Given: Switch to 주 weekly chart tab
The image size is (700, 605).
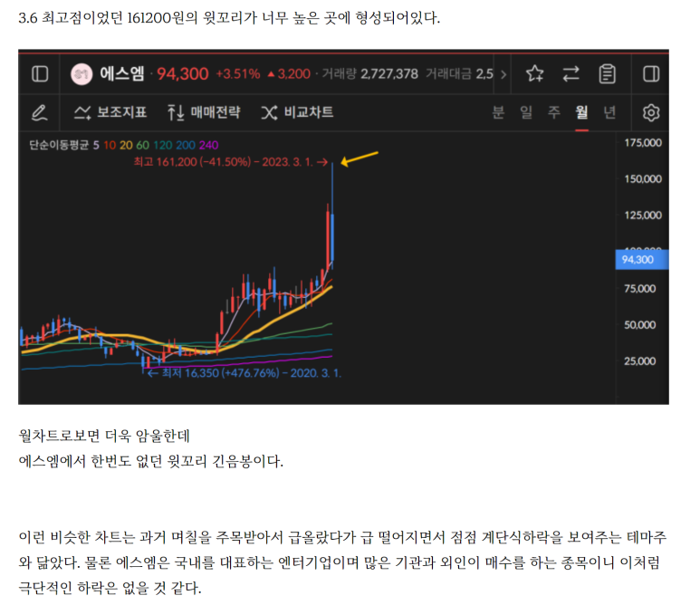Looking at the screenshot, I should pos(554,112).
